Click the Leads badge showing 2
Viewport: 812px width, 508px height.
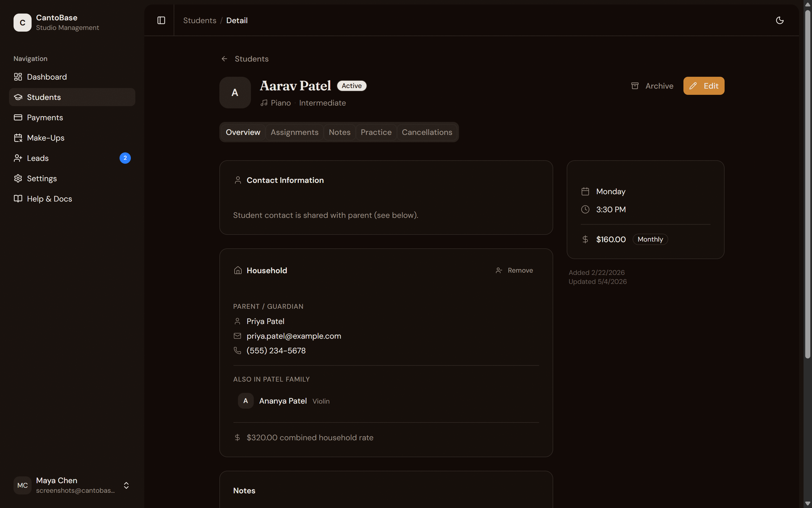click(x=125, y=158)
